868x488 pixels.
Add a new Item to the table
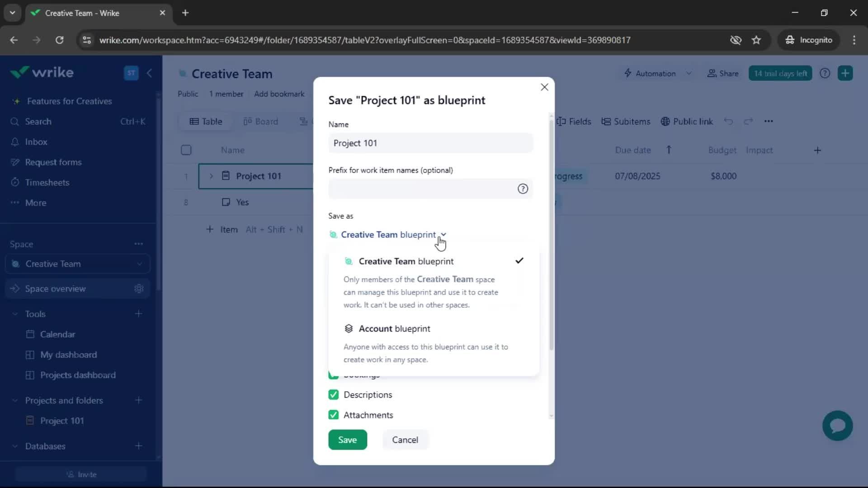[x=222, y=230]
